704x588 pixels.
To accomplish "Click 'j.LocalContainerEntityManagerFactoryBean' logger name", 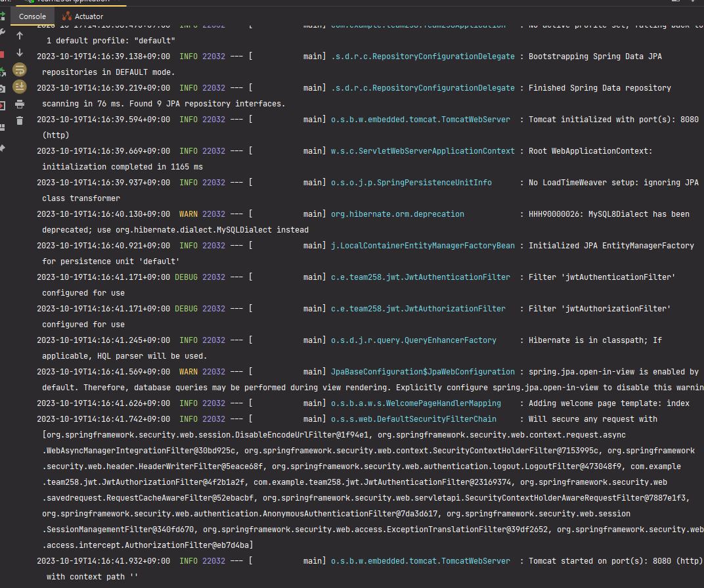I will coord(422,246).
